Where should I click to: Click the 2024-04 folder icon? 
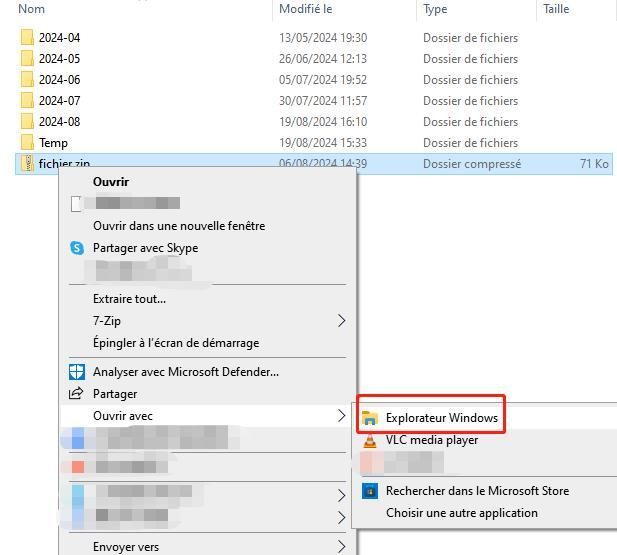click(27, 37)
